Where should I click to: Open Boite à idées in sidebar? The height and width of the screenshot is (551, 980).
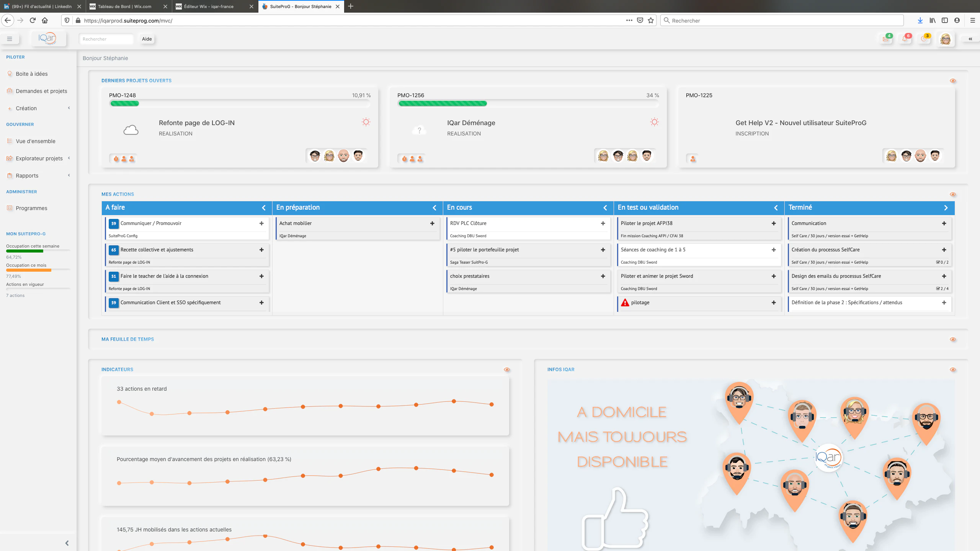tap(32, 74)
